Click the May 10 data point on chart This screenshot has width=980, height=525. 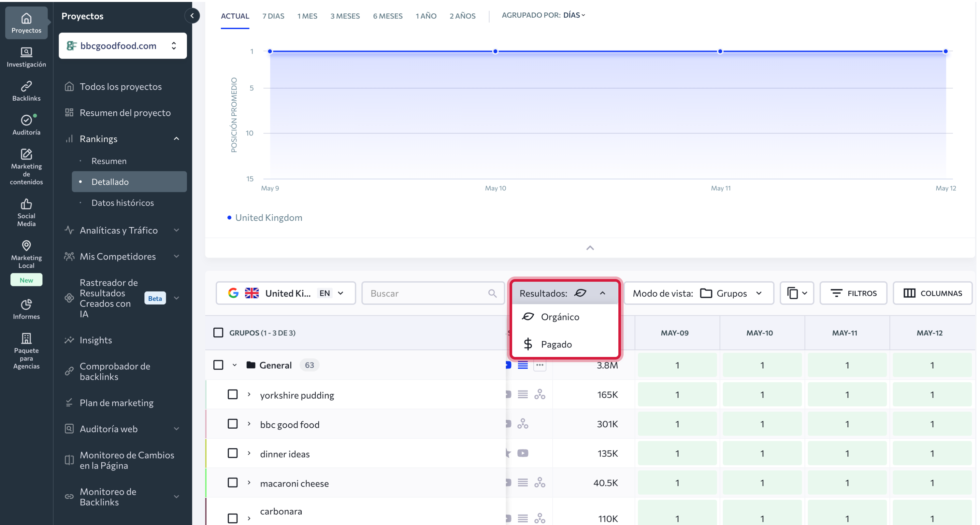(x=495, y=51)
